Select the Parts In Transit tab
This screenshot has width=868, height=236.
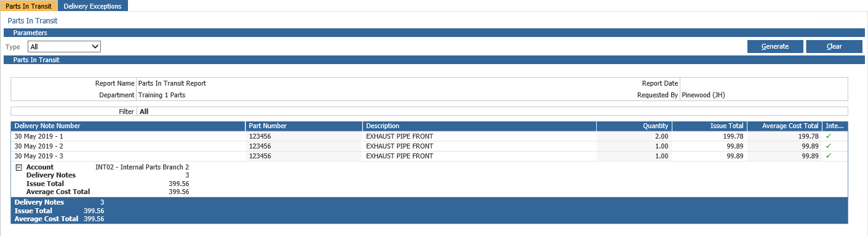coord(29,6)
